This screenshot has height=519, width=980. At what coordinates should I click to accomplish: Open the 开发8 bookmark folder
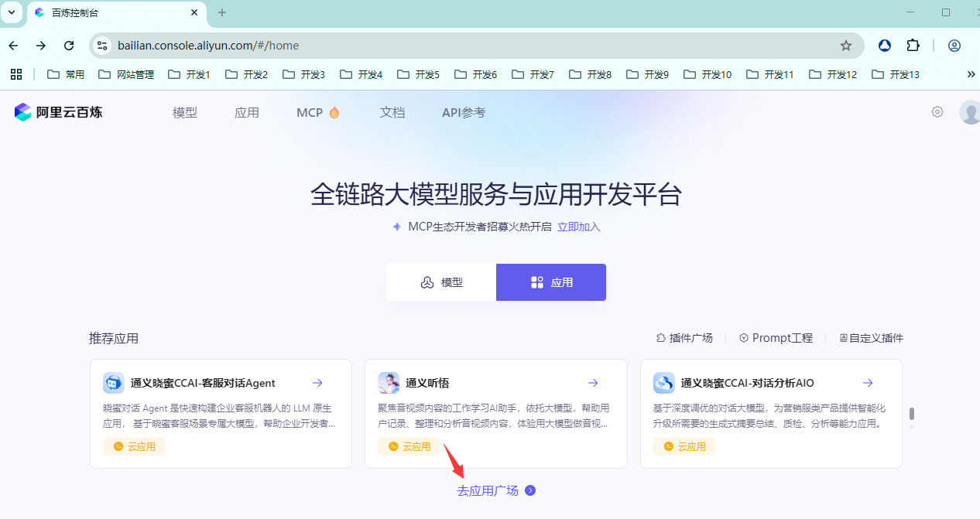pos(590,74)
